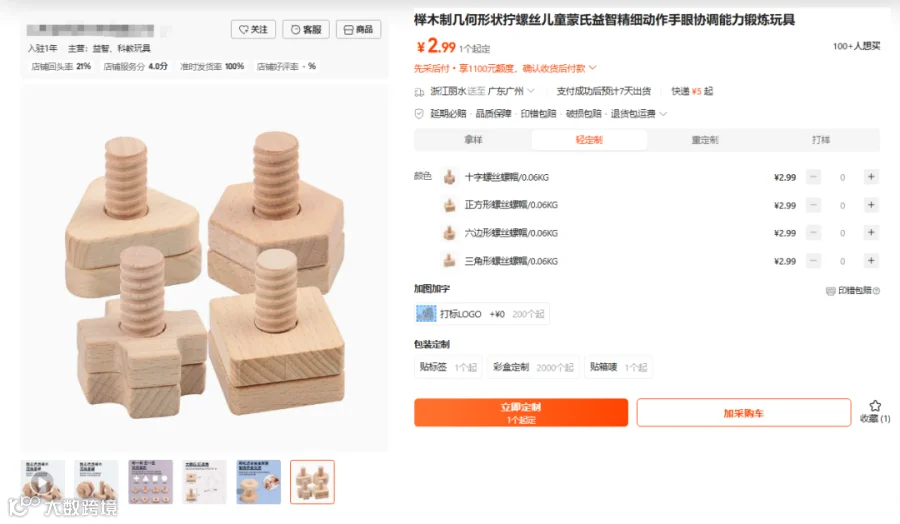
Task: Select the 打标LOGO option swatch
Action: [482, 314]
